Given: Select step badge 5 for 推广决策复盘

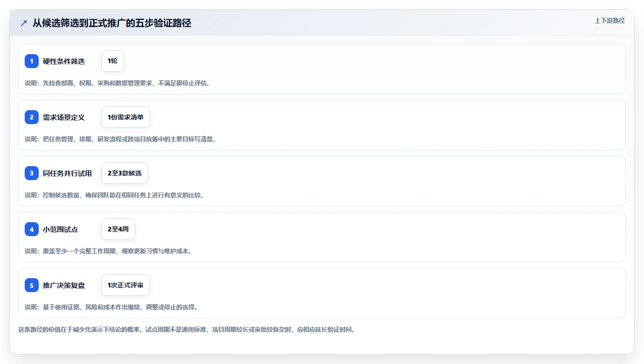Looking at the screenshot, I should click(x=32, y=285).
